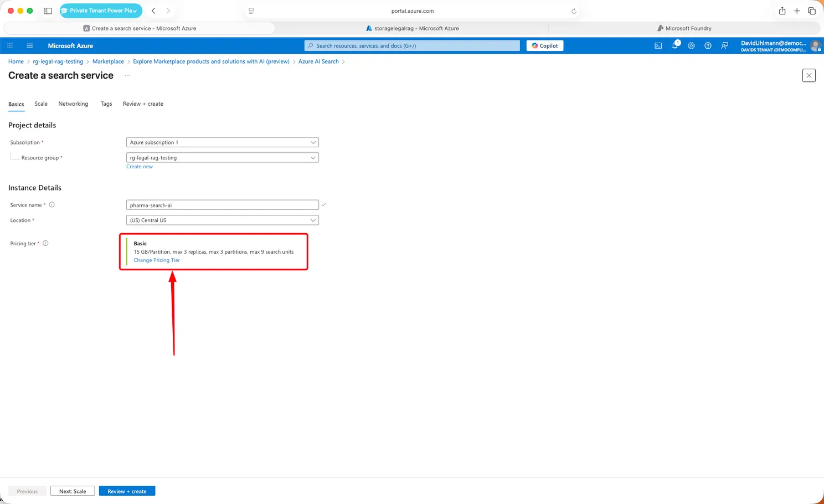Open rg-legal-rag-testing breadcrumb link
Screen dimensions: 824x504
(58, 61)
